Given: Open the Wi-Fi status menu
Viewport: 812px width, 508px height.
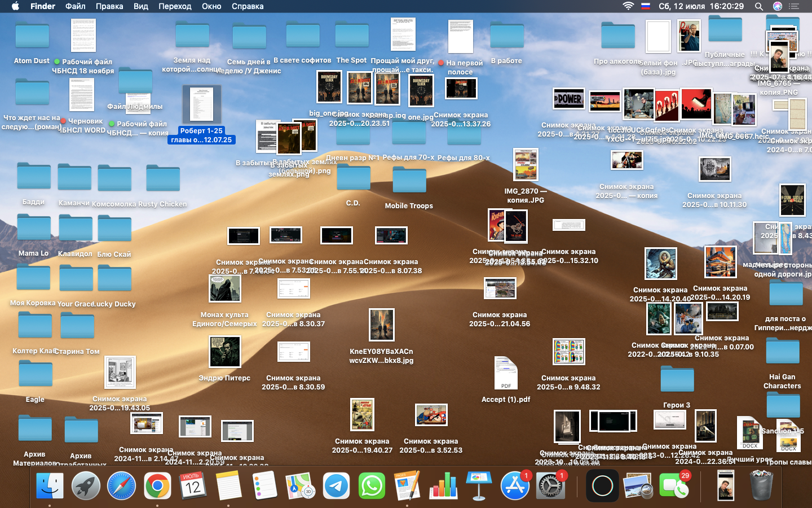Looking at the screenshot, I should pos(628,6).
